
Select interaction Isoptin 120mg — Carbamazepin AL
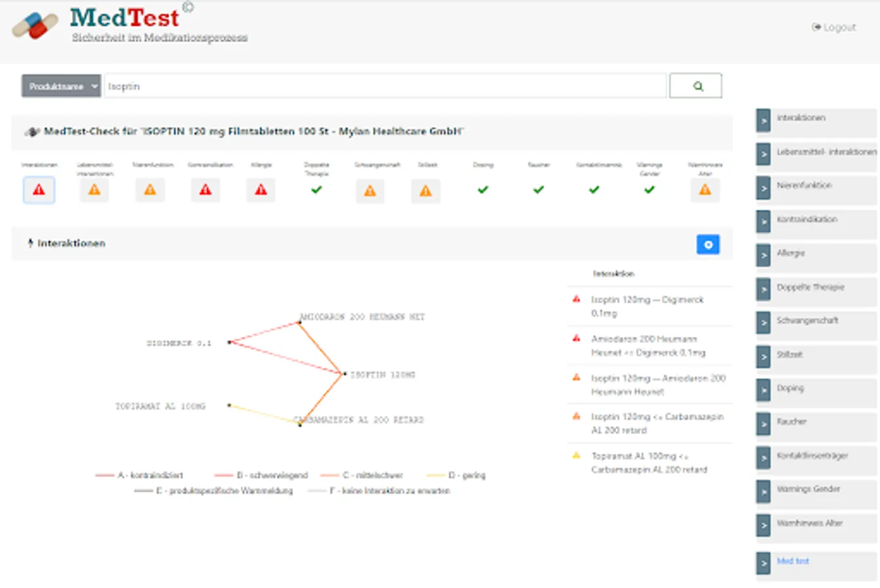(649, 423)
